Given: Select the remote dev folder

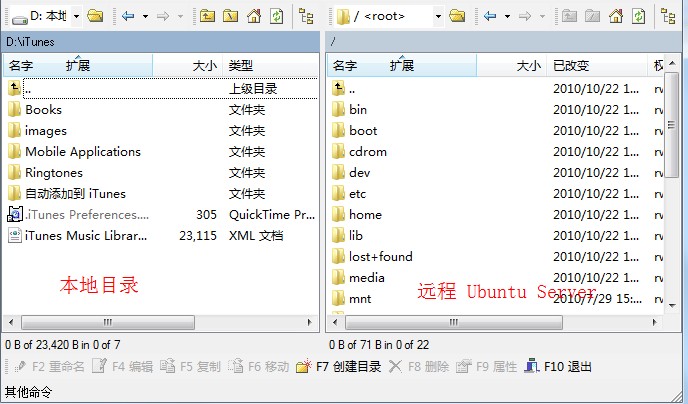Looking at the screenshot, I should tap(496, 173).
